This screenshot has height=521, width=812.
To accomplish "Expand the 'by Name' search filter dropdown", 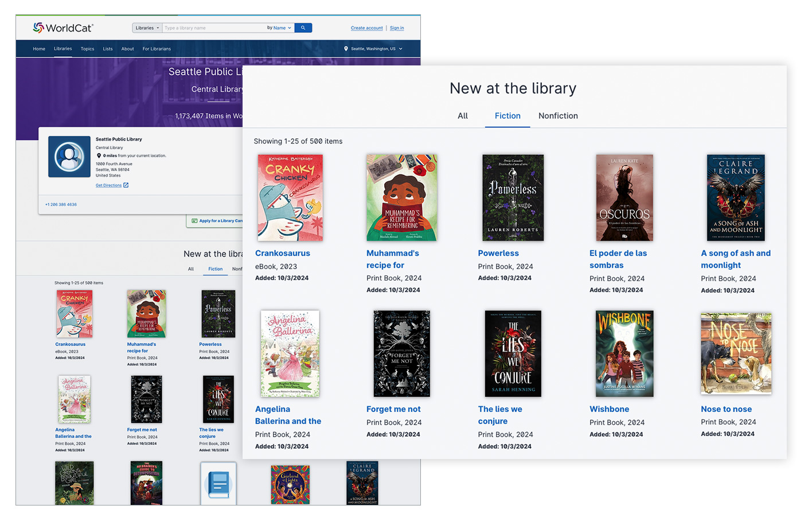I will click(279, 28).
